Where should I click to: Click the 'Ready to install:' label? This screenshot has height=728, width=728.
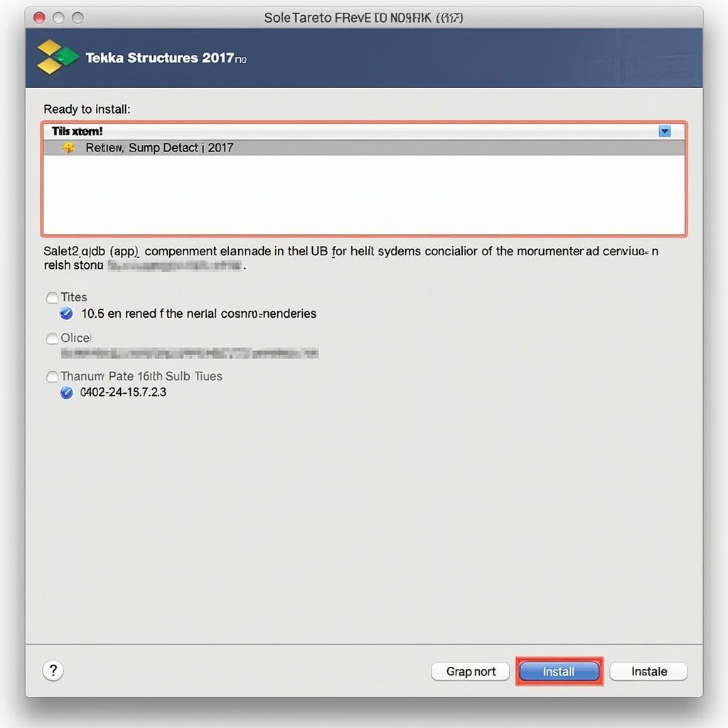pyautogui.click(x=87, y=109)
